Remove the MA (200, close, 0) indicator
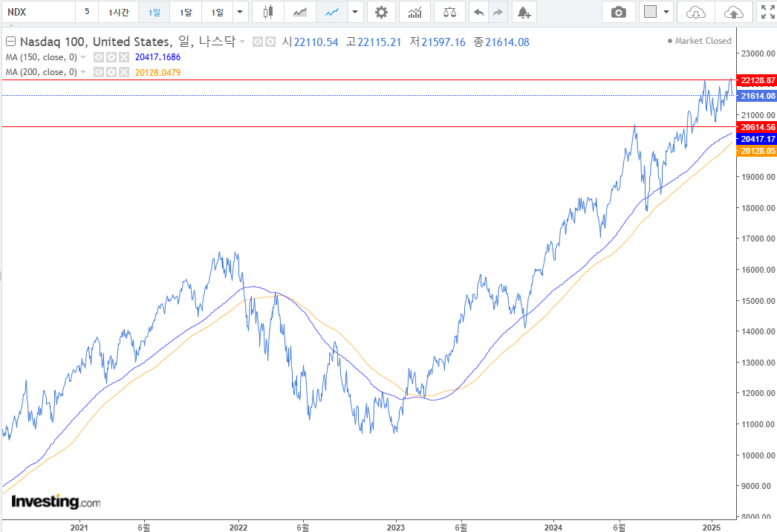 click(124, 72)
